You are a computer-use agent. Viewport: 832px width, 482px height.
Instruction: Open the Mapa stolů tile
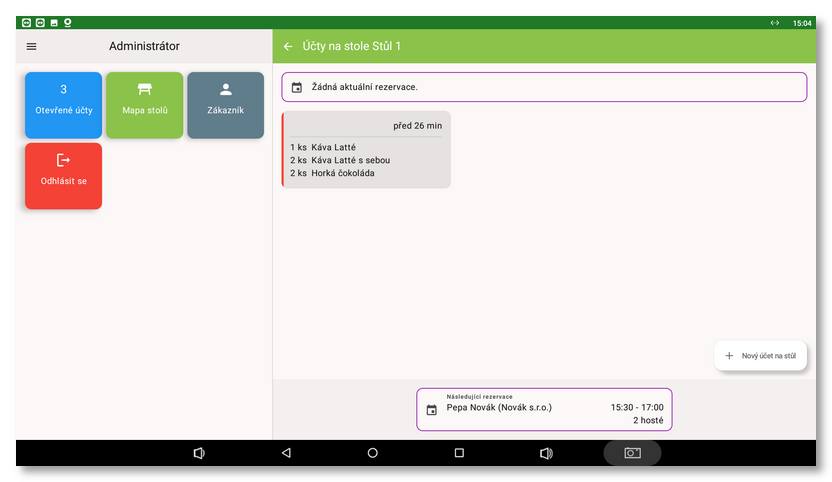point(144,105)
